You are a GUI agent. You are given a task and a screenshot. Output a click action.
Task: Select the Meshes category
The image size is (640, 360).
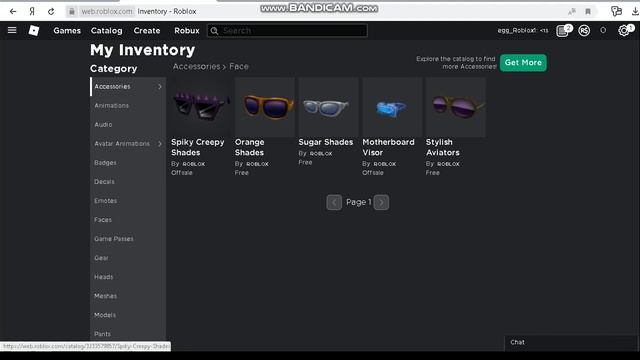pyautogui.click(x=105, y=296)
